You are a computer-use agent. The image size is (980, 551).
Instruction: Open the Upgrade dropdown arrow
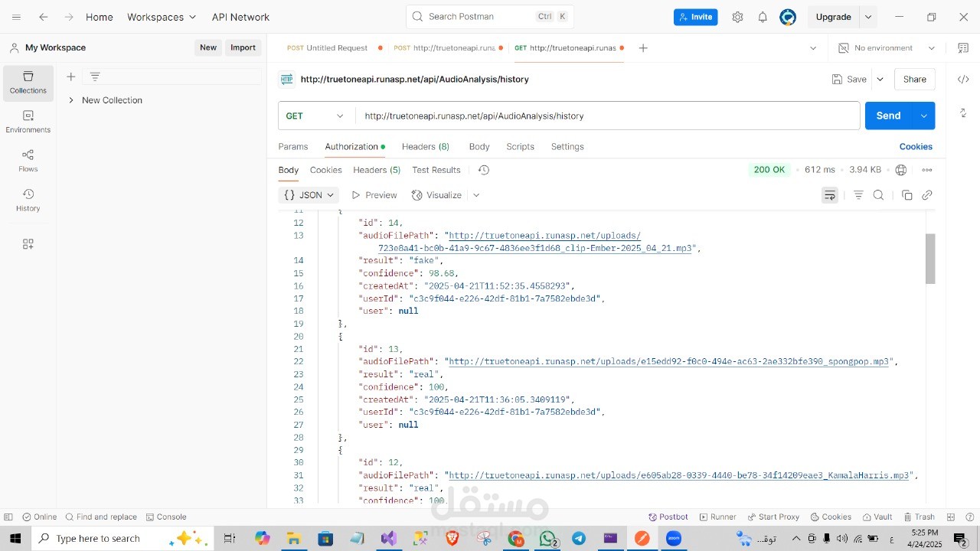(x=868, y=17)
